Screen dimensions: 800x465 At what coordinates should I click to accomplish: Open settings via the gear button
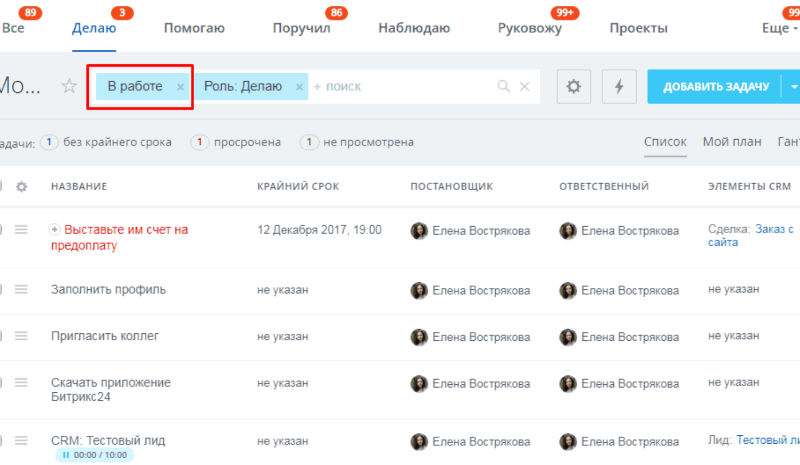573,87
